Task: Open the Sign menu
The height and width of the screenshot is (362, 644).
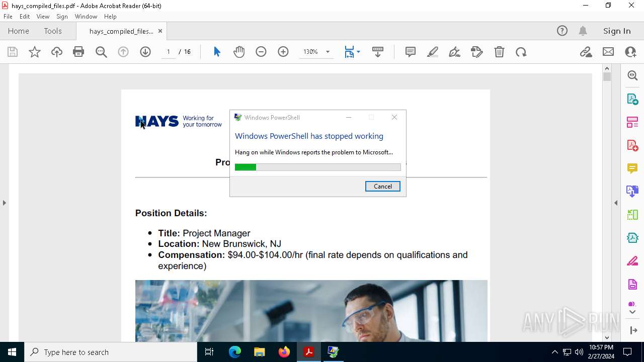Action: pos(62,17)
